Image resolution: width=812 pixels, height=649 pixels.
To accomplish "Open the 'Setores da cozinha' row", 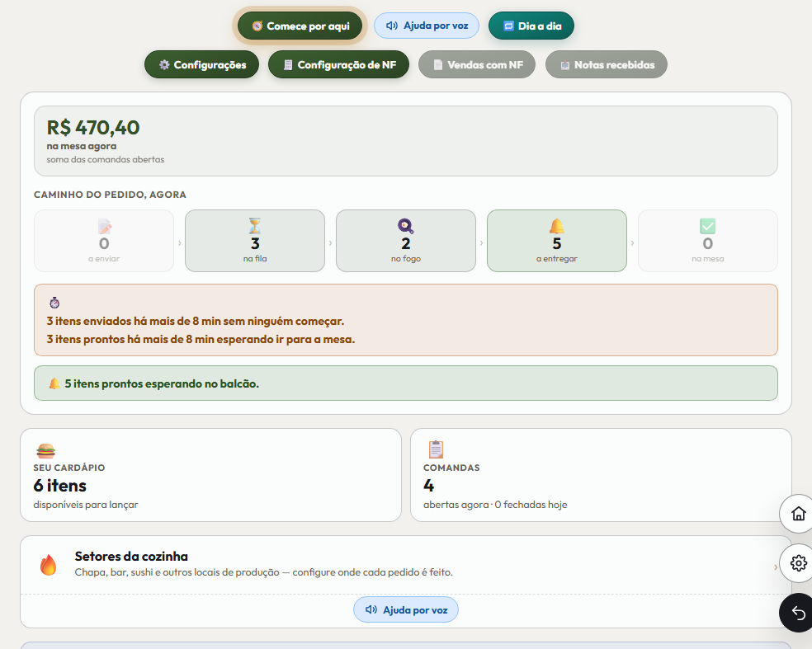I will coord(406,564).
